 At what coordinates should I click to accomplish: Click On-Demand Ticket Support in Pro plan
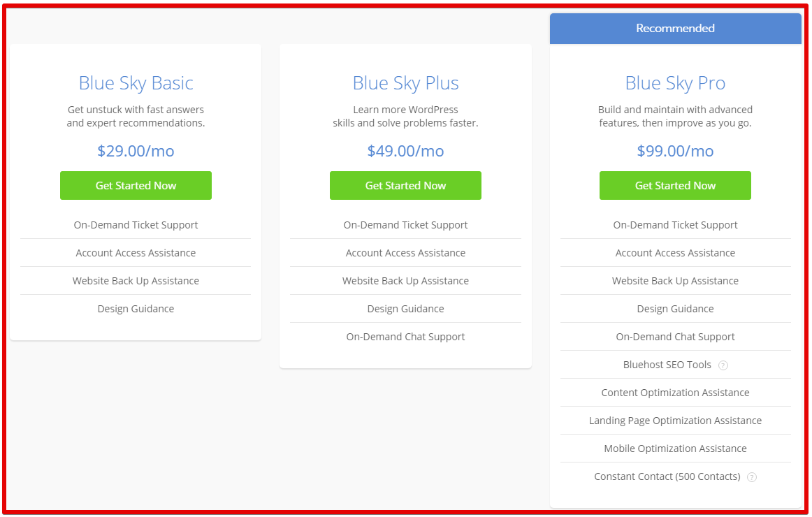675,225
